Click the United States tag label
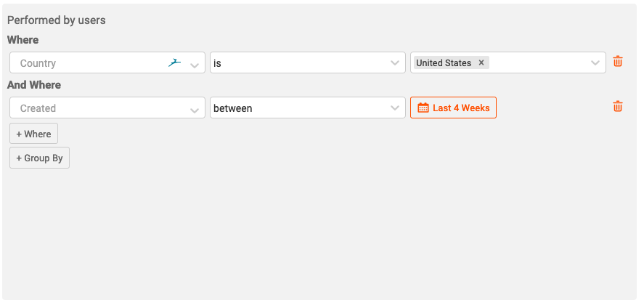This screenshot has height=303, width=644. 444,62
